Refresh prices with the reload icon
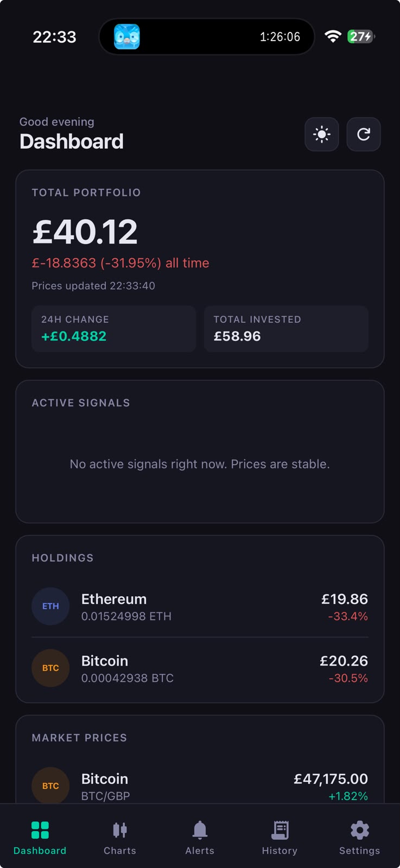Viewport: 400px width, 868px height. click(364, 134)
